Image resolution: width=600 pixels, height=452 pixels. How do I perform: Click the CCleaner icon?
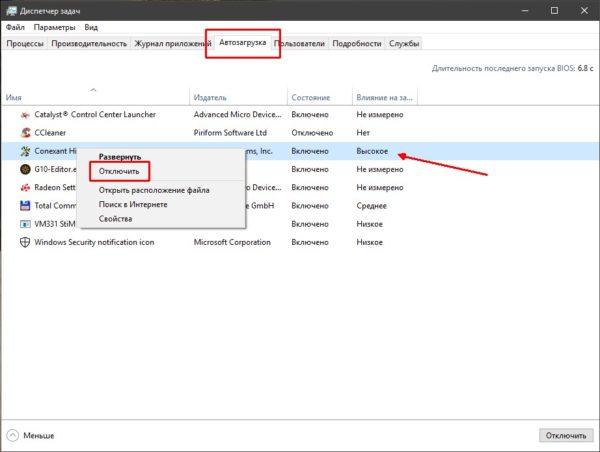(x=25, y=133)
